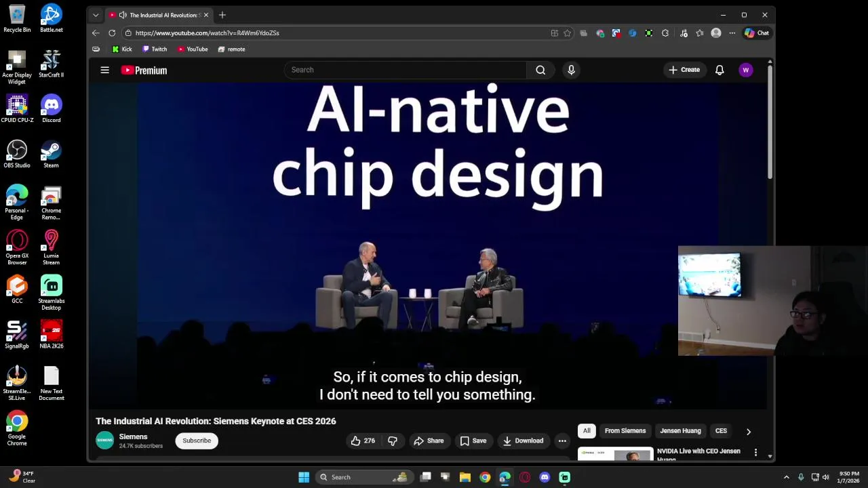
Task: Open Opera GX from the taskbar
Action: click(x=524, y=477)
